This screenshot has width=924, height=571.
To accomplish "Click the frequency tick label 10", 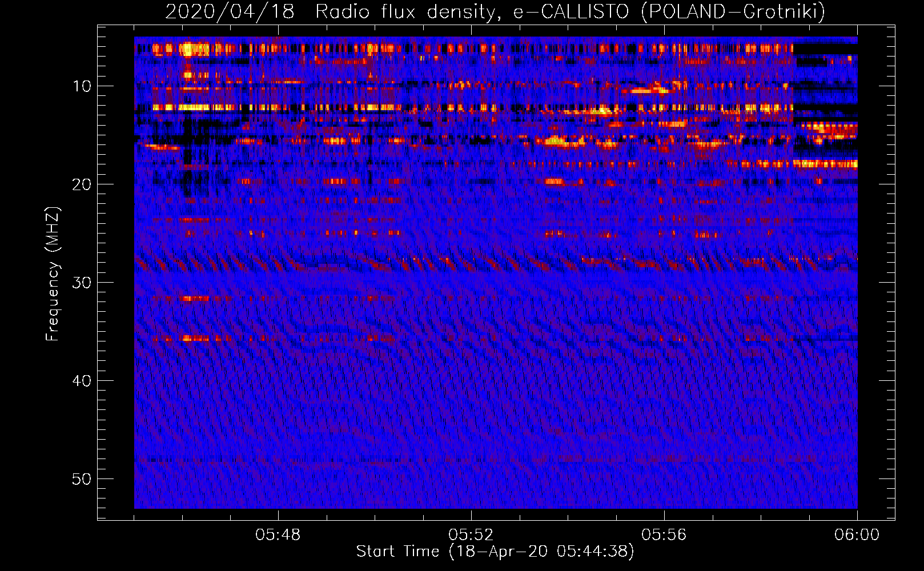I will coord(82,86).
